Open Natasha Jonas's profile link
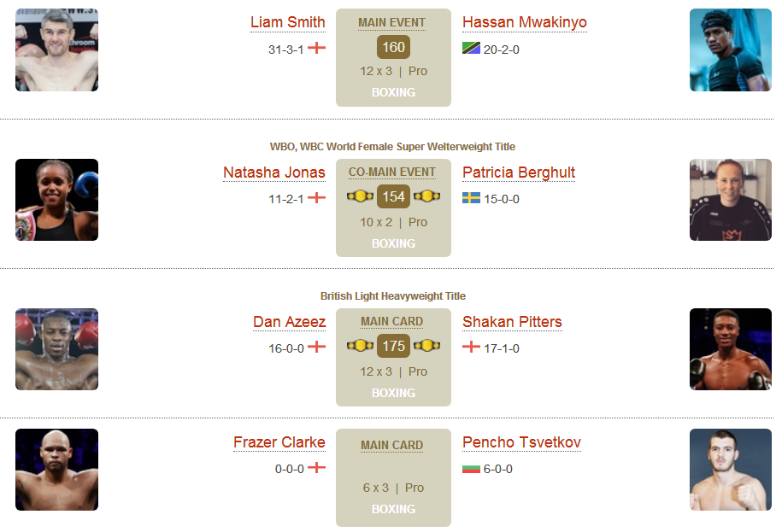This screenshot has width=782, height=532. (274, 172)
